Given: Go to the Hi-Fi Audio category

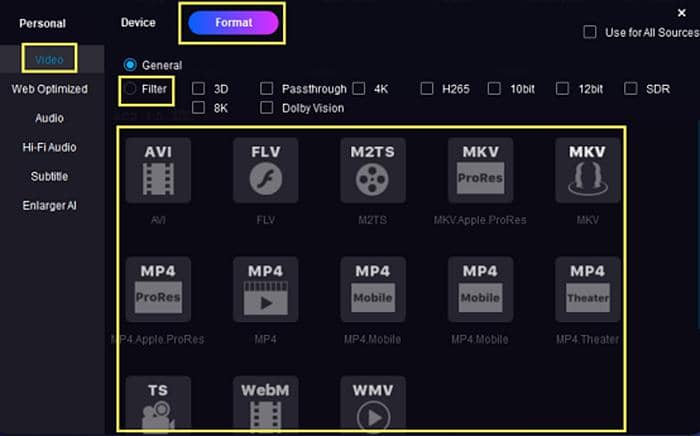Looking at the screenshot, I should [x=49, y=147].
